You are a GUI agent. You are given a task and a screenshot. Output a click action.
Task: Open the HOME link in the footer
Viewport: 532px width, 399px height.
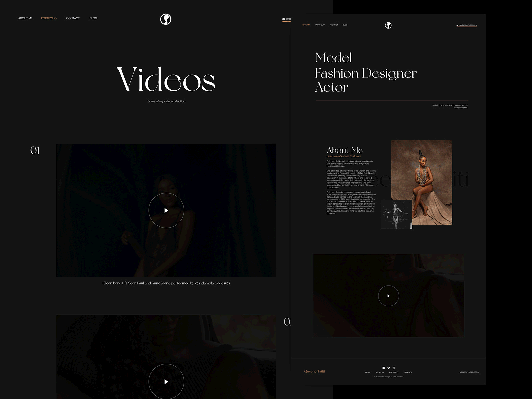[368, 372]
